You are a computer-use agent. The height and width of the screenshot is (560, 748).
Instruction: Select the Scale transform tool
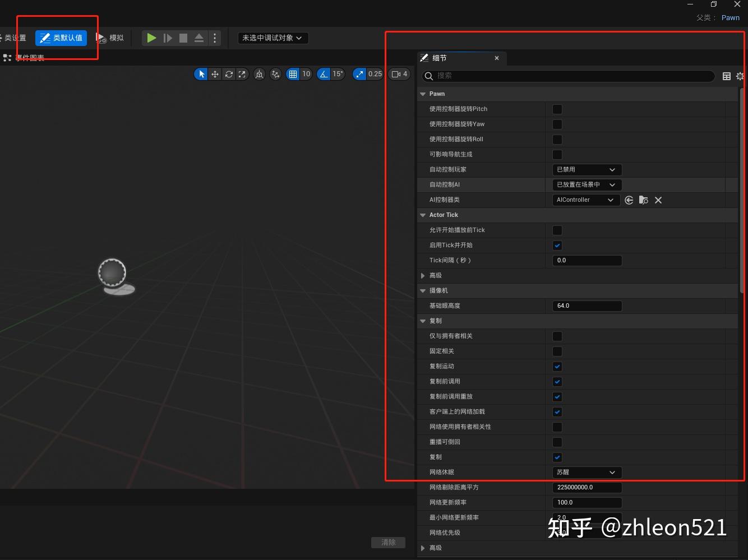[242, 73]
